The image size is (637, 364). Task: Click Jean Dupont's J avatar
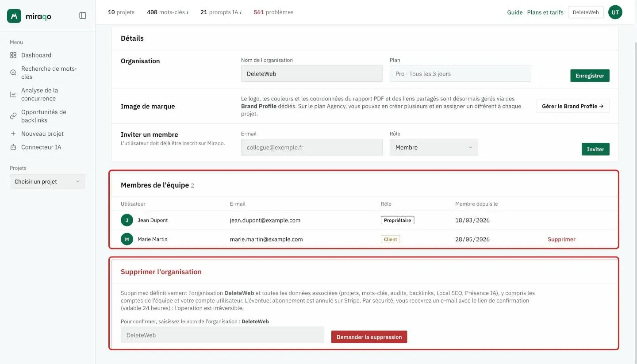pyautogui.click(x=127, y=220)
